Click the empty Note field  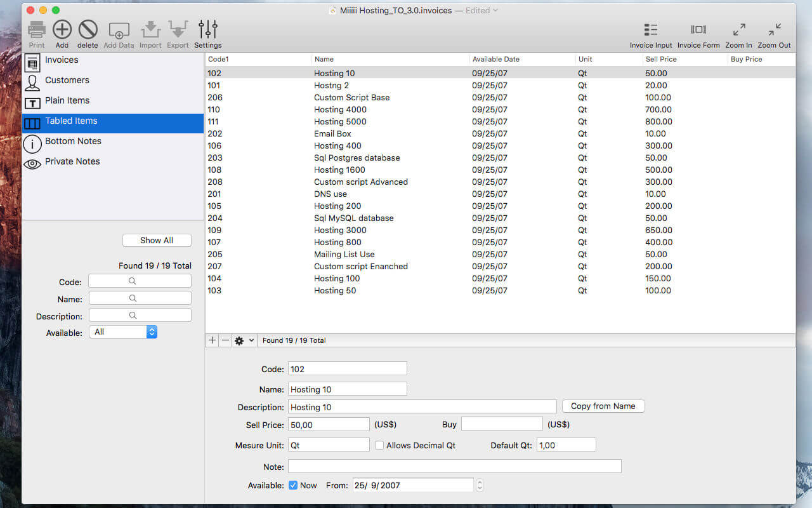click(454, 467)
